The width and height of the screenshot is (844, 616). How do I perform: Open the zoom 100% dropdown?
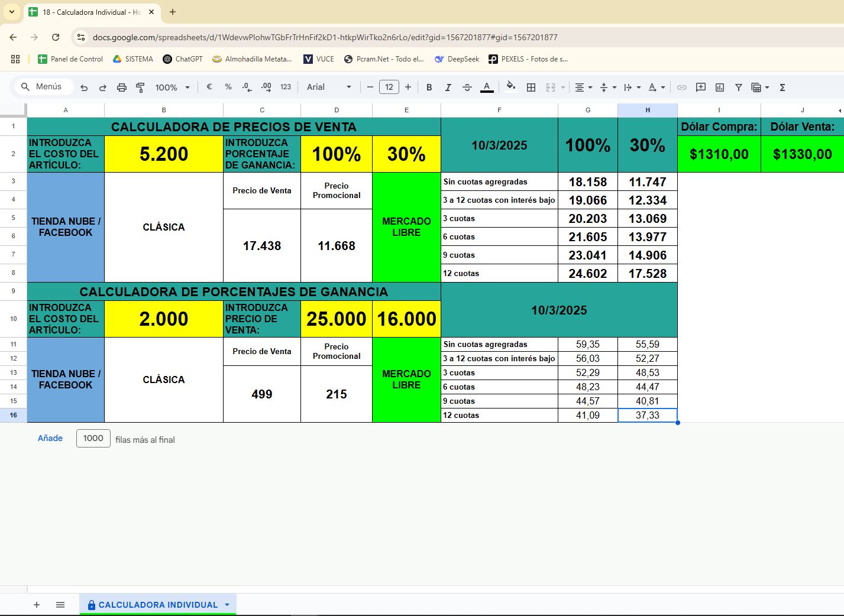pyautogui.click(x=172, y=87)
